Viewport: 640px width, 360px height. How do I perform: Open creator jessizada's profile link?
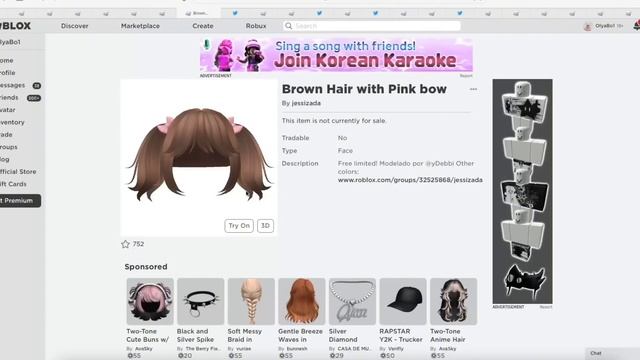[x=306, y=103]
